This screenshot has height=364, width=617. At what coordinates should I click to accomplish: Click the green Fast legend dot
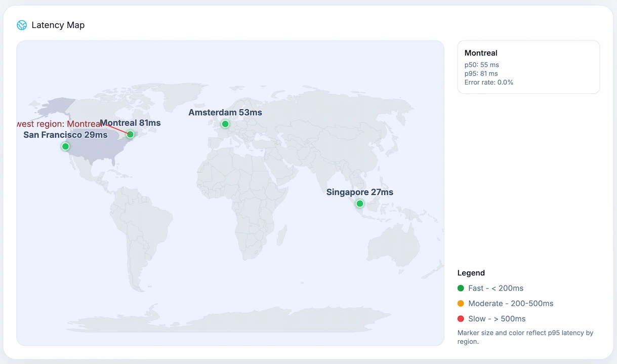tap(460, 288)
